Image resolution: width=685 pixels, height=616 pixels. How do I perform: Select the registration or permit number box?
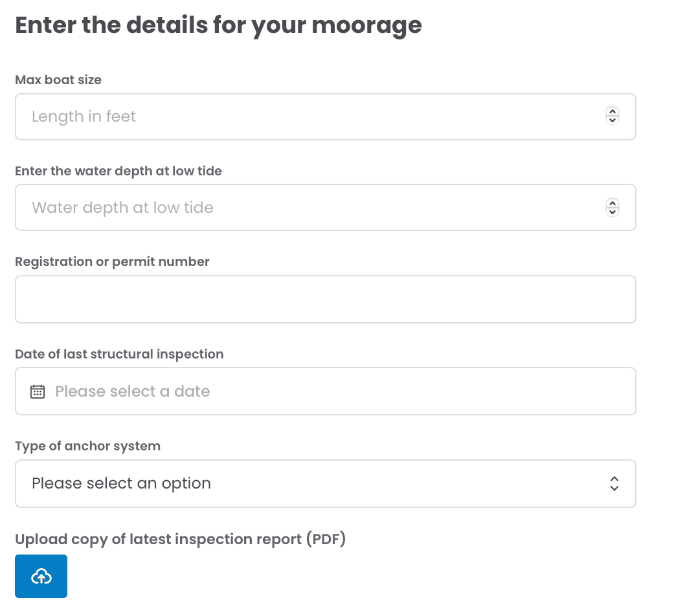point(325,300)
